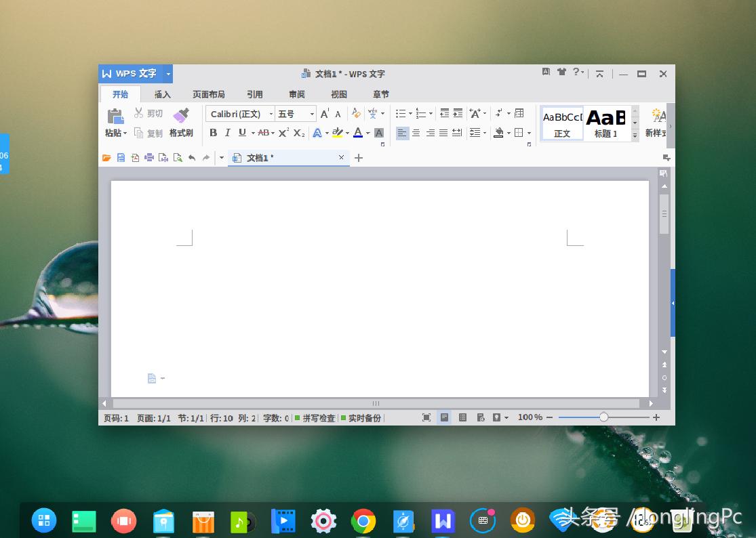Open the highlight color tool
The image size is (756, 538).
(x=339, y=133)
